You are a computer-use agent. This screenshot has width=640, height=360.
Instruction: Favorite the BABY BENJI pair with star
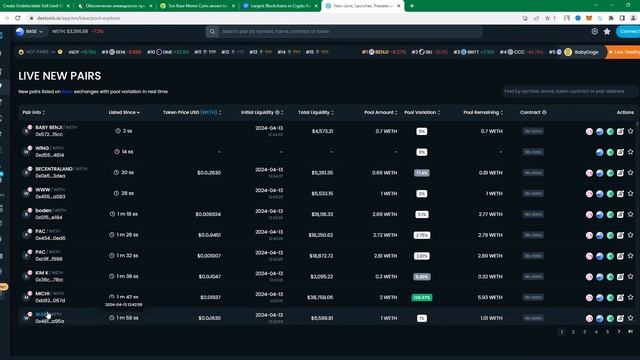[x=631, y=131]
